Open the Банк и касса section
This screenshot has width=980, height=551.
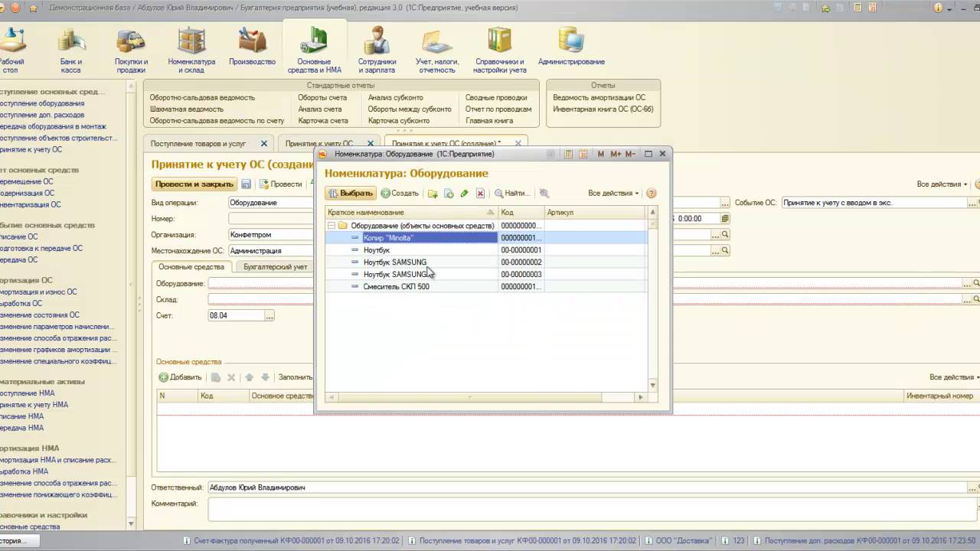pyautogui.click(x=71, y=51)
